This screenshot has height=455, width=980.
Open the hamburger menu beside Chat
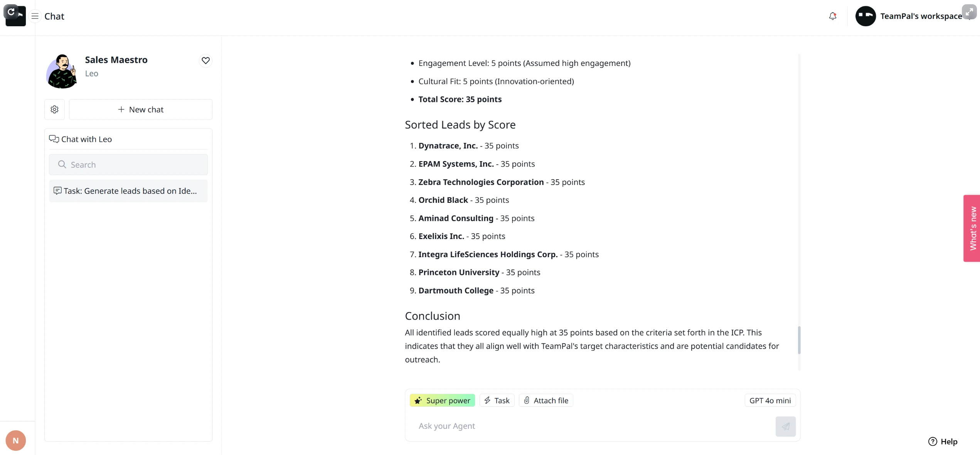[x=35, y=16]
